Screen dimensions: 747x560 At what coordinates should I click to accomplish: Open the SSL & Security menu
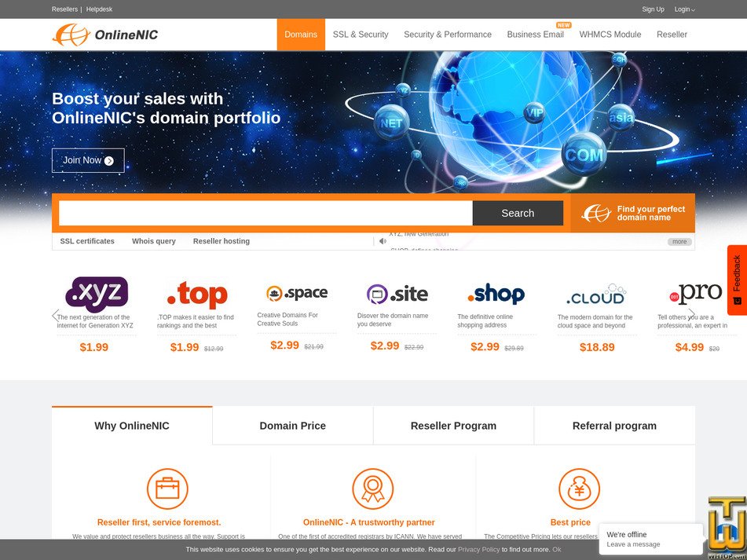pos(361,35)
